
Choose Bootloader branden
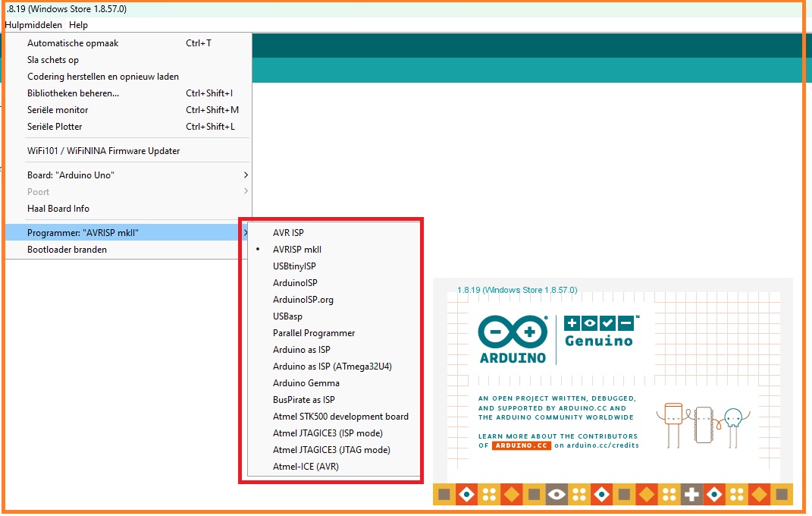128,249
